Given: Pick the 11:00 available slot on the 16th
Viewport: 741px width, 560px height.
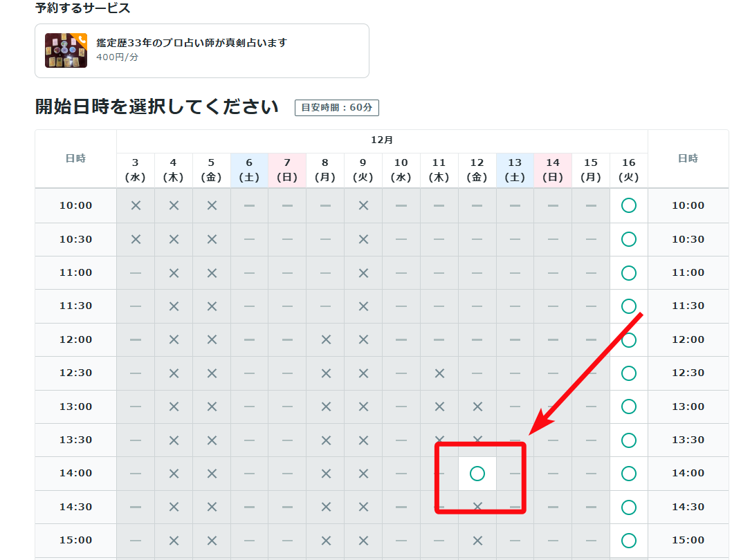Looking at the screenshot, I should [x=628, y=273].
